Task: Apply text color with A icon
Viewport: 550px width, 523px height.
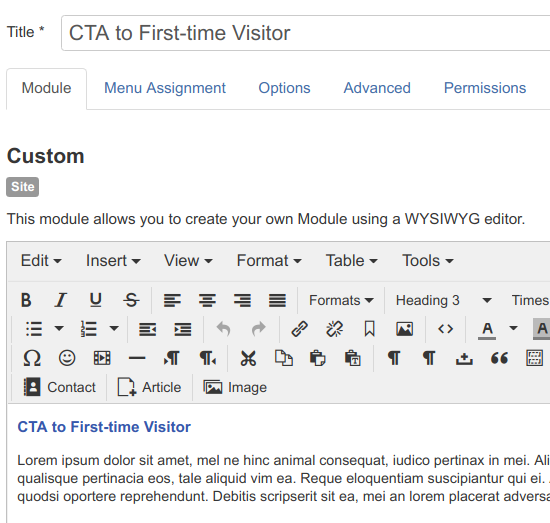Action: [x=487, y=329]
